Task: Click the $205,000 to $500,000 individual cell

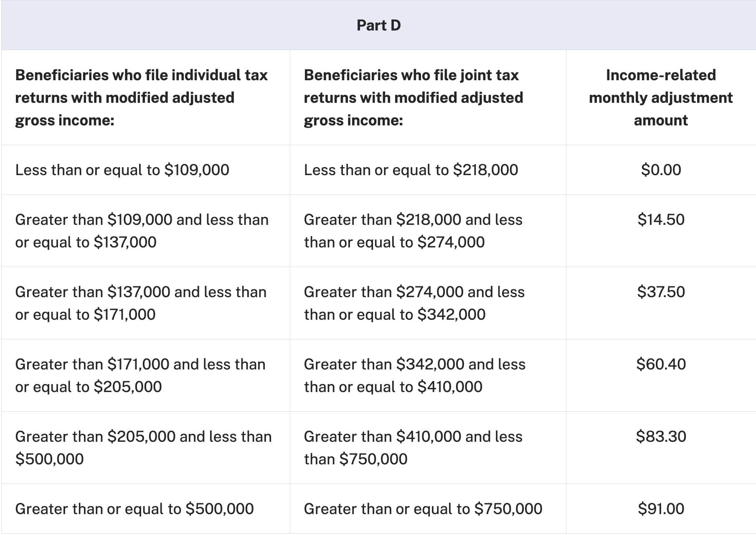Action: point(143,448)
